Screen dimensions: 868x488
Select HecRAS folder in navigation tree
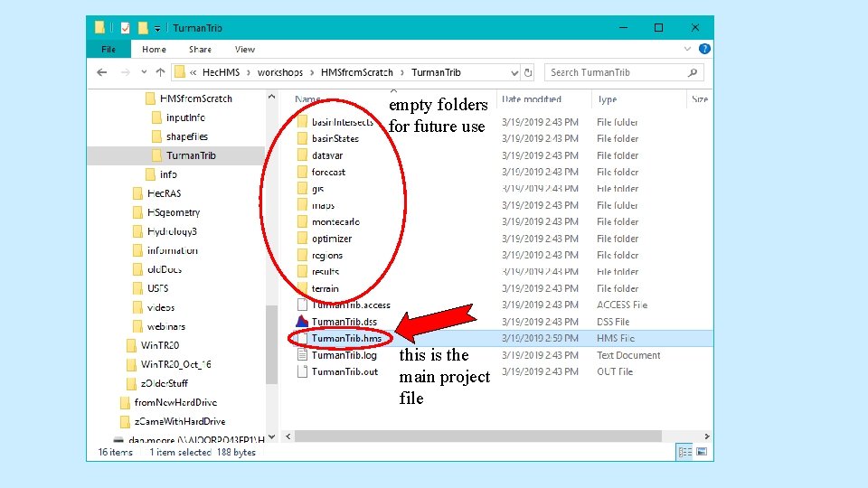click(x=164, y=193)
